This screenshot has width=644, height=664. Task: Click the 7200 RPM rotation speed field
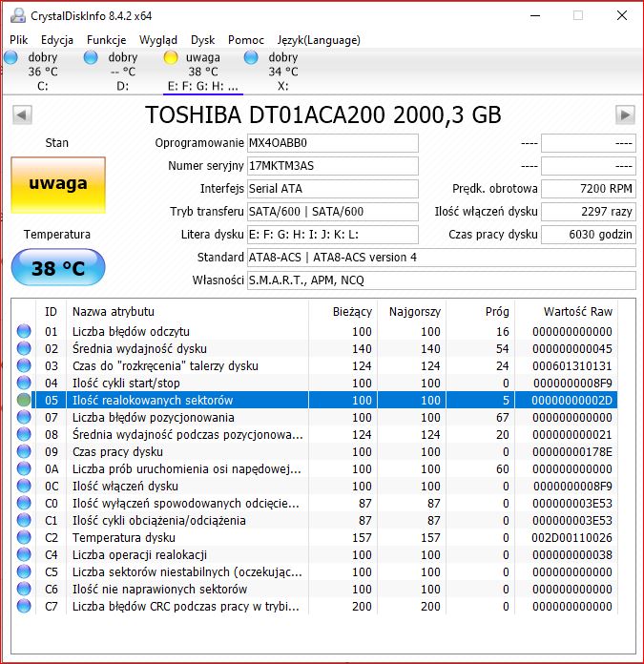point(589,189)
